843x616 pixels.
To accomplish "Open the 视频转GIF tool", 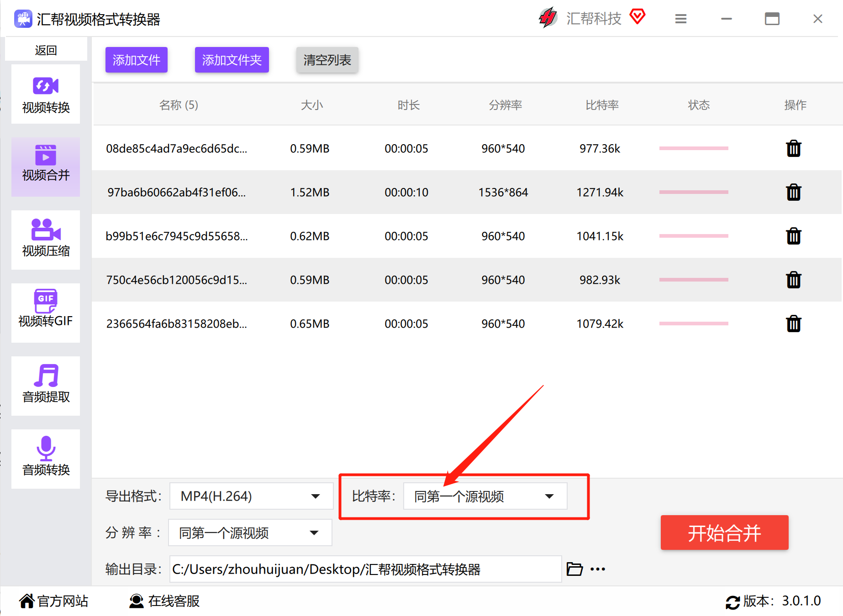I will 46,313.
